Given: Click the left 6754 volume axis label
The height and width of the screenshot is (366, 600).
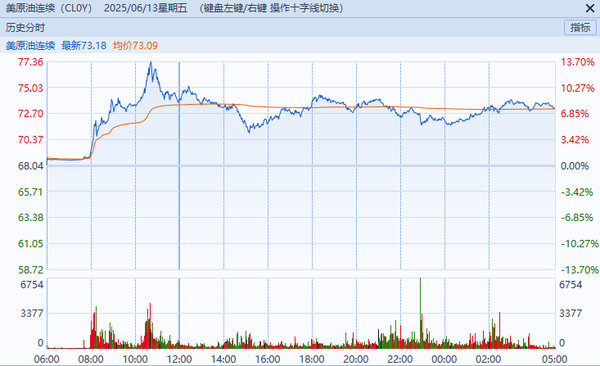Looking at the screenshot, I should point(32,285).
